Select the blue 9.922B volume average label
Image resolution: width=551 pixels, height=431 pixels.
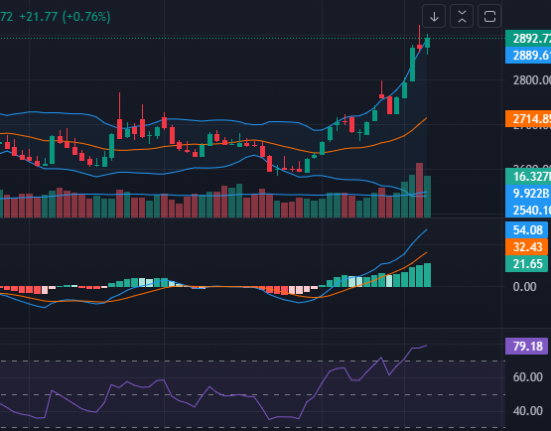click(528, 193)
